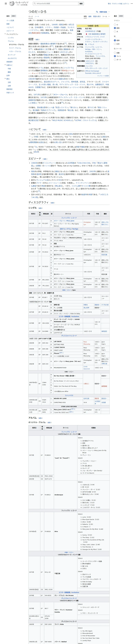Jump to シングル in contents
Screen dimensions: 138x644
point(11,38)
